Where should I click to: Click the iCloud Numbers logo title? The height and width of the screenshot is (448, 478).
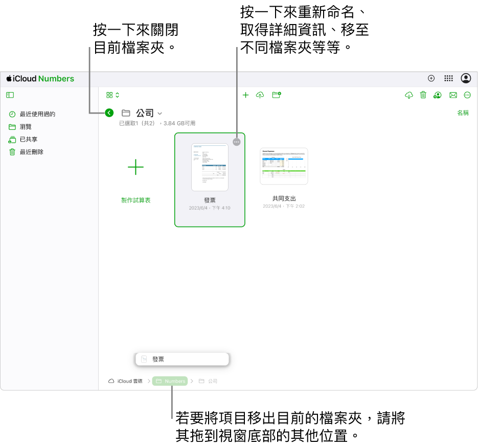pos(40,79)
